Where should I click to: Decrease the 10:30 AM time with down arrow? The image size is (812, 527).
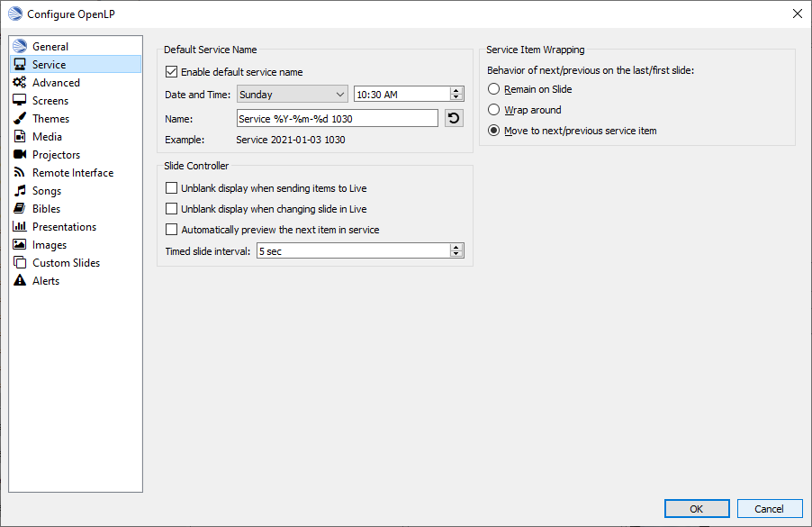click(x=456, y=97)
